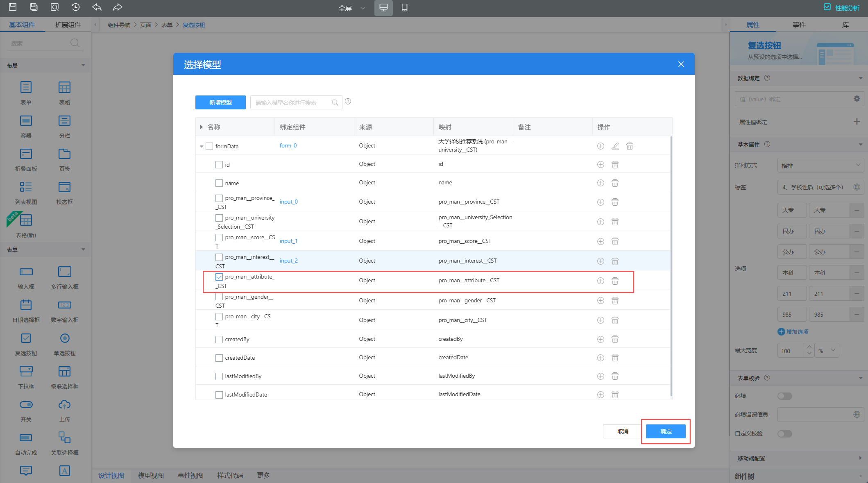Uncheck the pro_man__attribute__CST checkbox
This screenshot has width=868, height=483.
tap(219, 277)
